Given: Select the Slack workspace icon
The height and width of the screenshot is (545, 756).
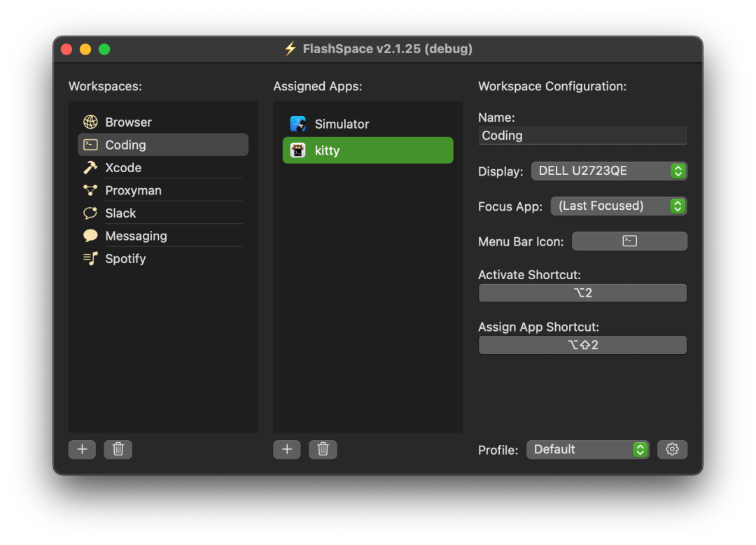Looking at the screenshot, I should [90, 213].
